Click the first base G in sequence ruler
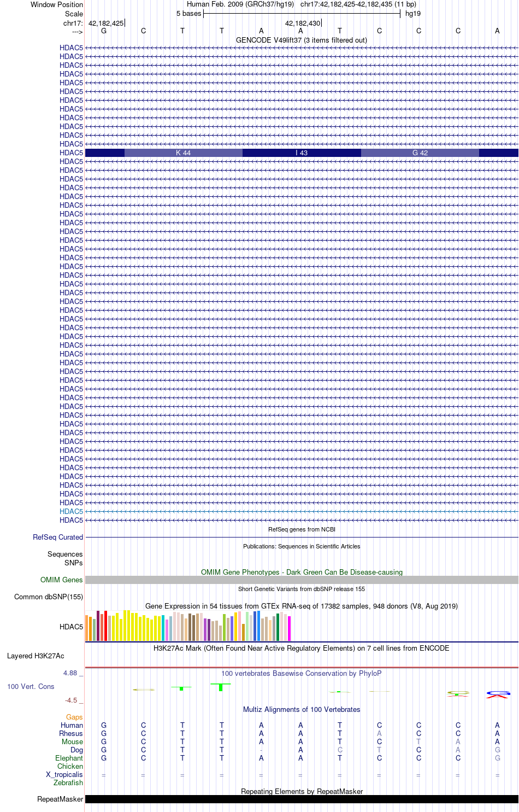The image size is (519, 812). coord(104,31)
